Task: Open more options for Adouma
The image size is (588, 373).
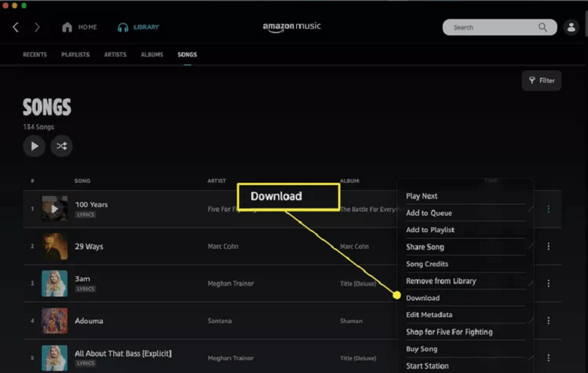Action: [x=548, y=321]
